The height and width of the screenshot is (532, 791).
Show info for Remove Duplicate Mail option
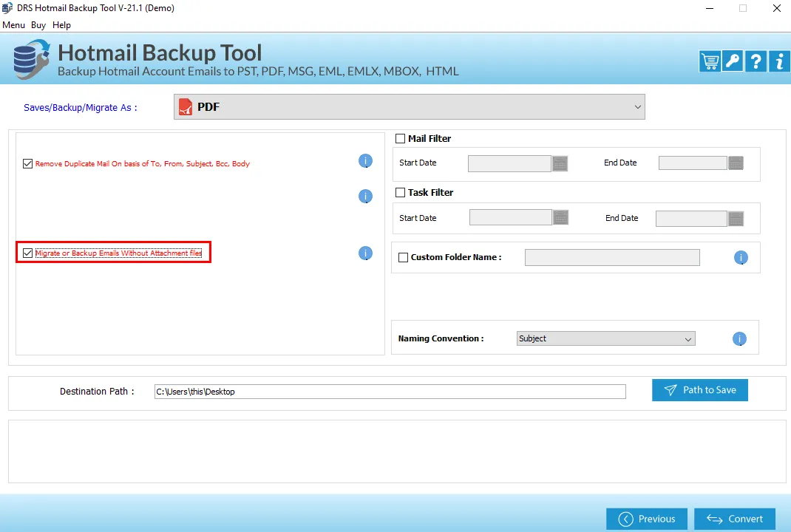(x=365, y=161)
